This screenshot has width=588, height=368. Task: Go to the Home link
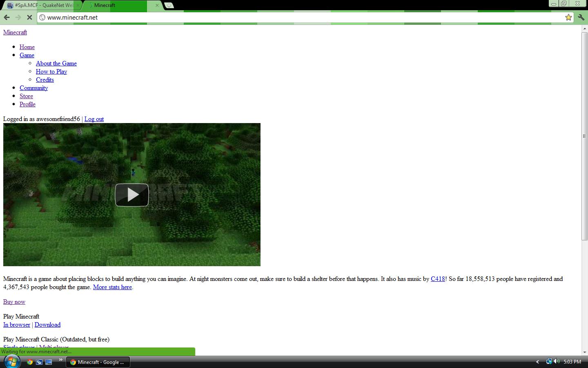(27, 47)
